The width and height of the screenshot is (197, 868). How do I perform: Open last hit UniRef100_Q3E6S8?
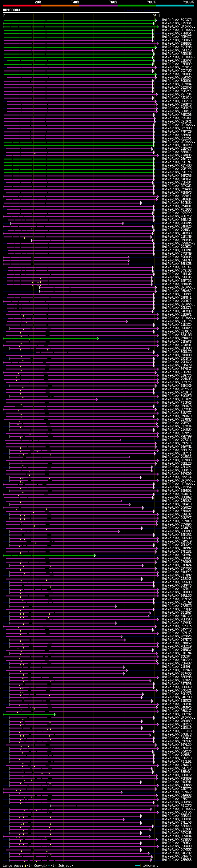coord(177,860)
